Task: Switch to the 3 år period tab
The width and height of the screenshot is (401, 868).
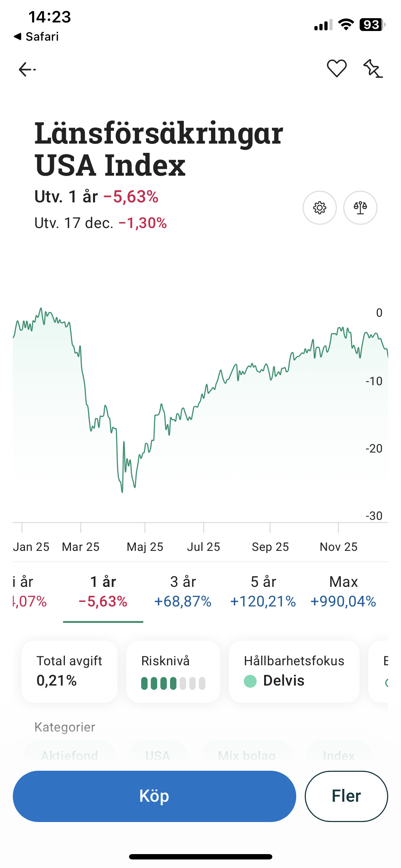Action: pyautogui.click(x=183, y=591)
